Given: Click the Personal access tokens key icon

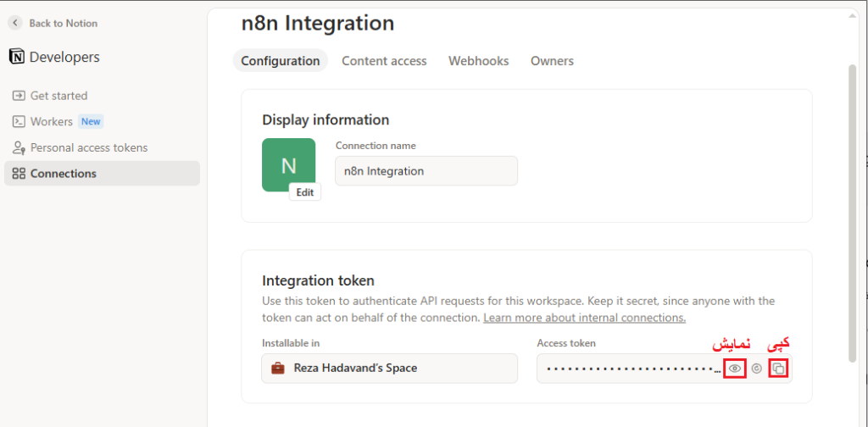Looking at the screenshot, I should point(19,147).
